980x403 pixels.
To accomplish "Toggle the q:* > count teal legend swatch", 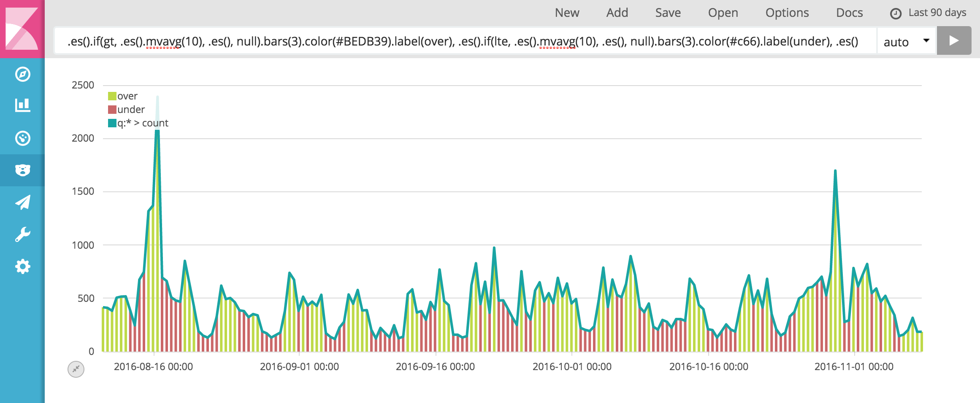I will pos(112,123).
